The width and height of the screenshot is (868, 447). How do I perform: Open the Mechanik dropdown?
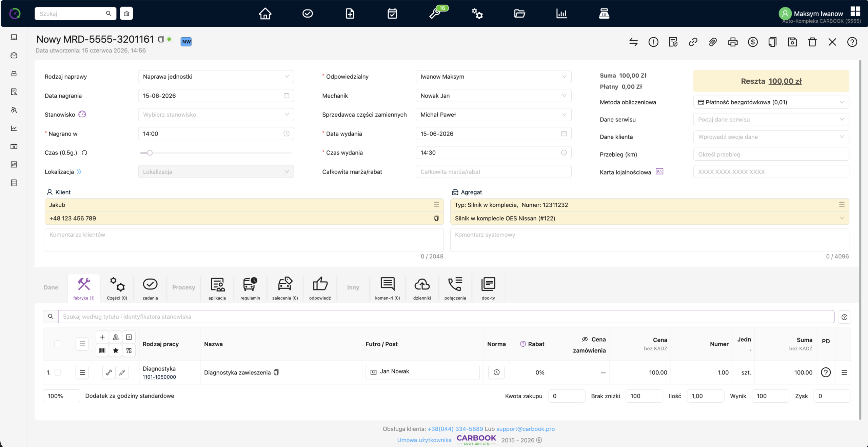(x=493, y=96)
